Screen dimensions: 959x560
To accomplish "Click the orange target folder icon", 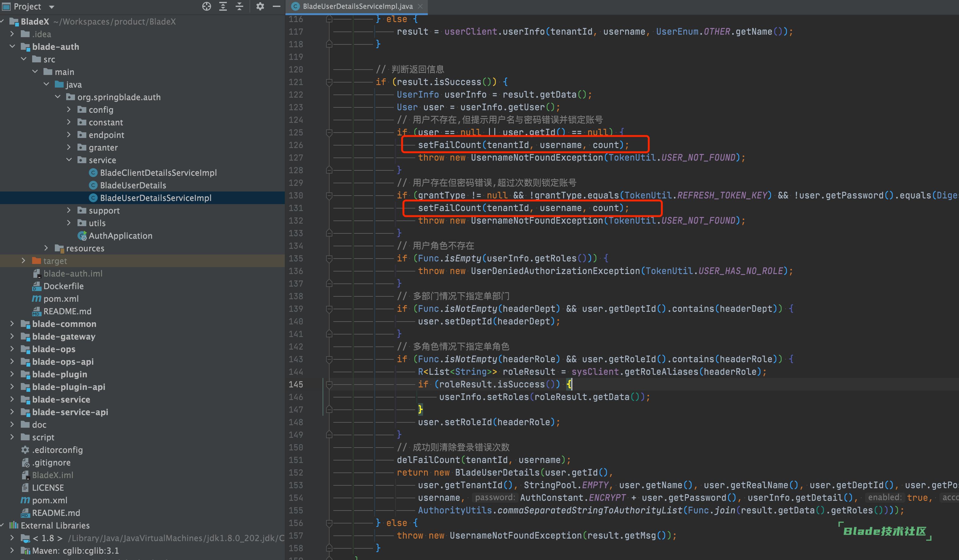I will point(37,261).
